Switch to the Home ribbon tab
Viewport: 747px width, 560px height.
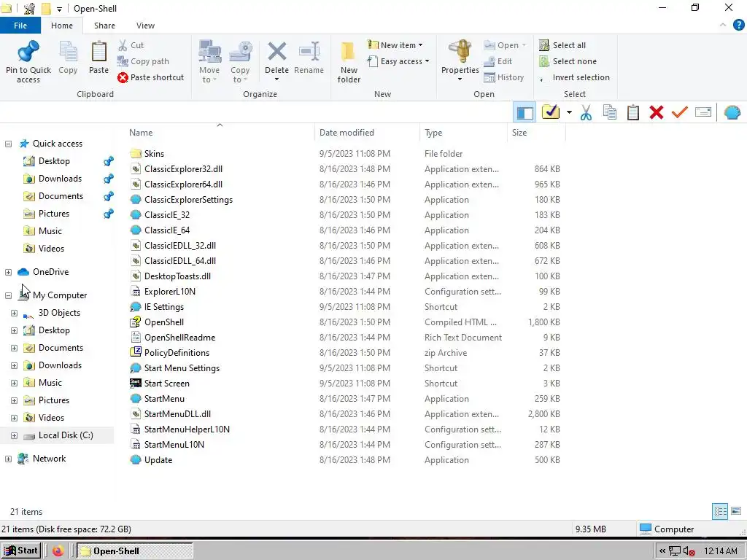tap(62, 26)
